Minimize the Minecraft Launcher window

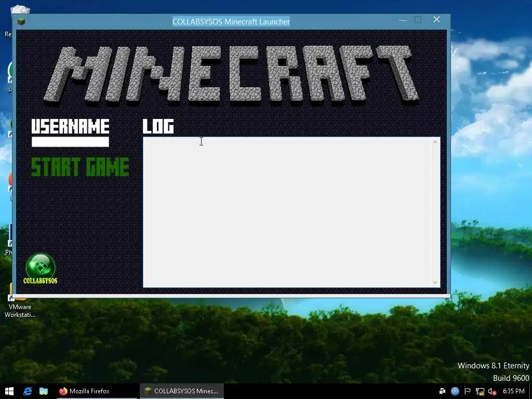click(403, 20)
